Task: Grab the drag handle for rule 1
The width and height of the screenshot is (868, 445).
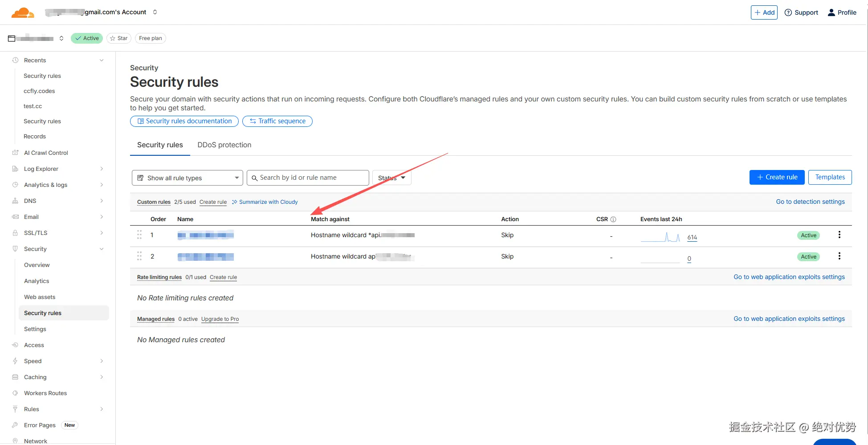Action: click(x=139, y=235)
